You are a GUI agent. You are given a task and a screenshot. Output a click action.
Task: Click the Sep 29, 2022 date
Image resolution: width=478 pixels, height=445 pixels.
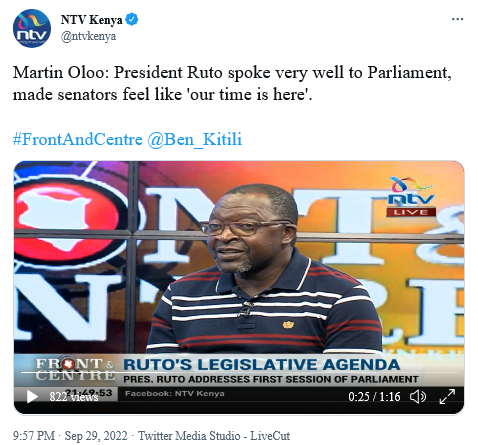pyautogui.click(x=96, y=436)
